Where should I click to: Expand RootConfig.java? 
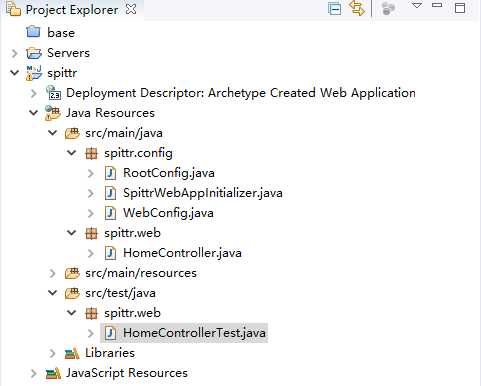click(x=91, y=173)
